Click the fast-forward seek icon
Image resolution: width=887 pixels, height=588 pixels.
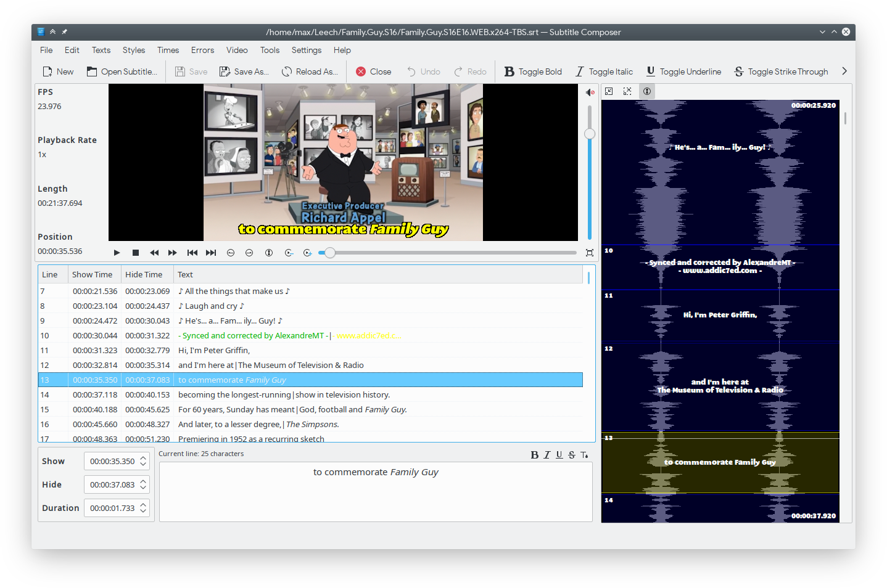tap(173, 253)
